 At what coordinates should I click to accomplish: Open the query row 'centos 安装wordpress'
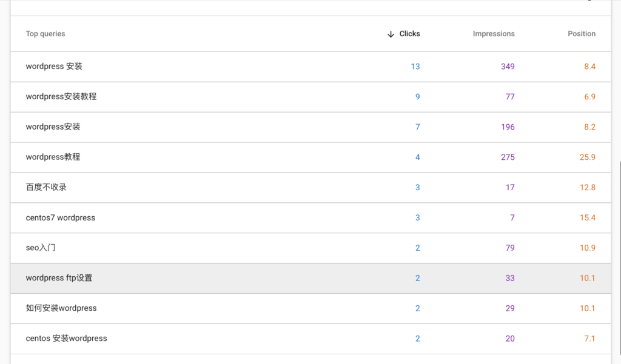tap(310, 339)
